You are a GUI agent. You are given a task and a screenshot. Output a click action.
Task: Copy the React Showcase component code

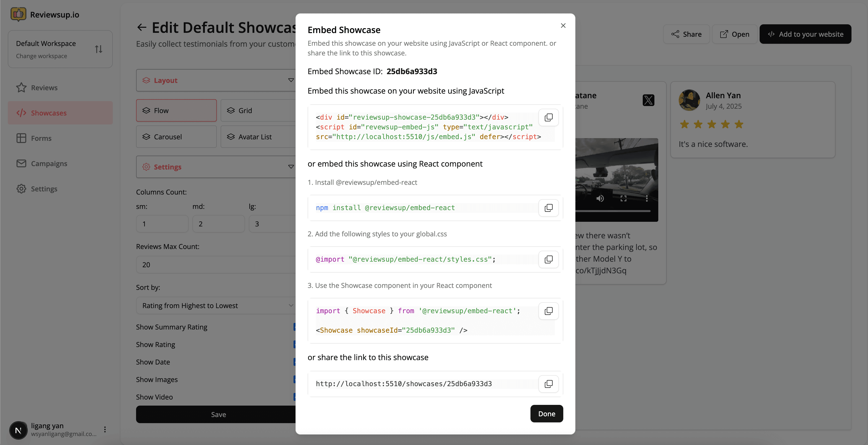548,311
